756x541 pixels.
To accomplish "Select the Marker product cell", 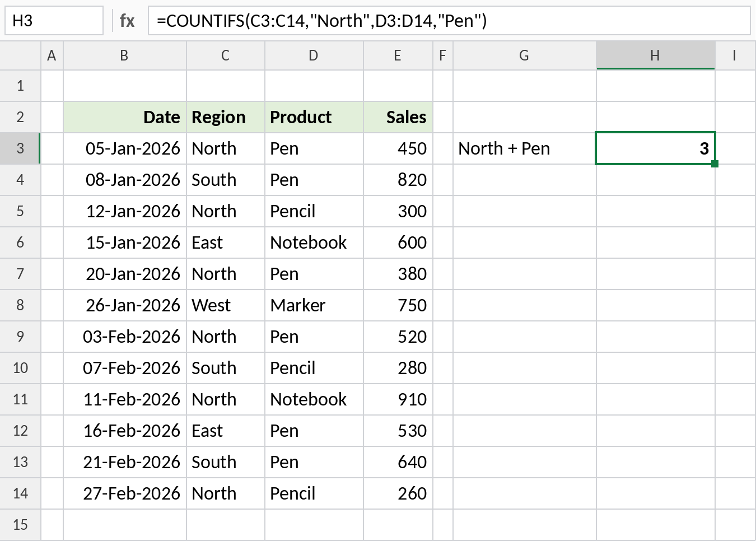I will (314, 305).
